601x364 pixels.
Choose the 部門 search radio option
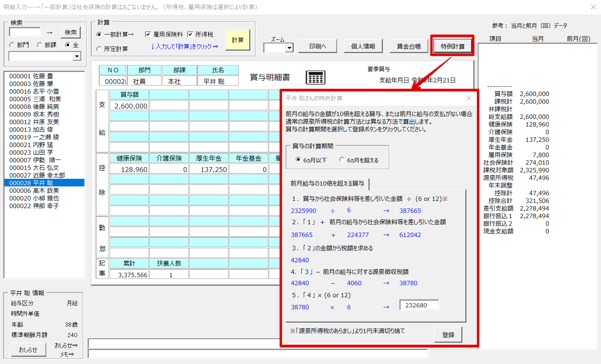click(12, 45)
